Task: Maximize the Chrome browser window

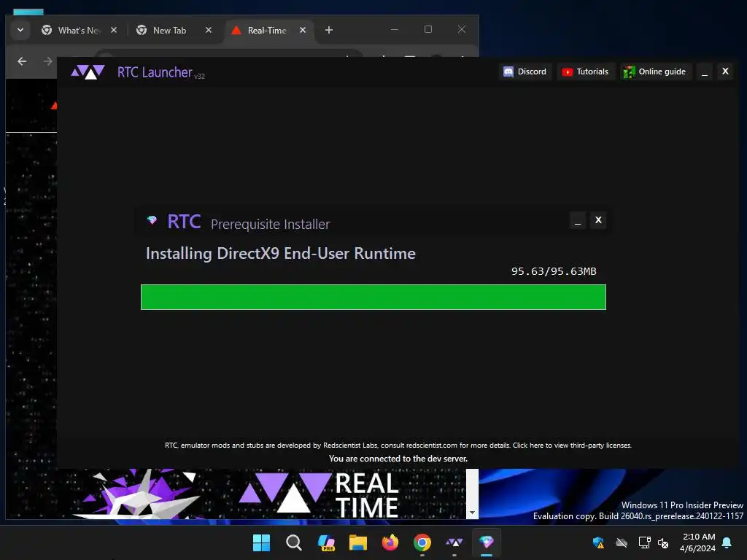Action: 428,29
